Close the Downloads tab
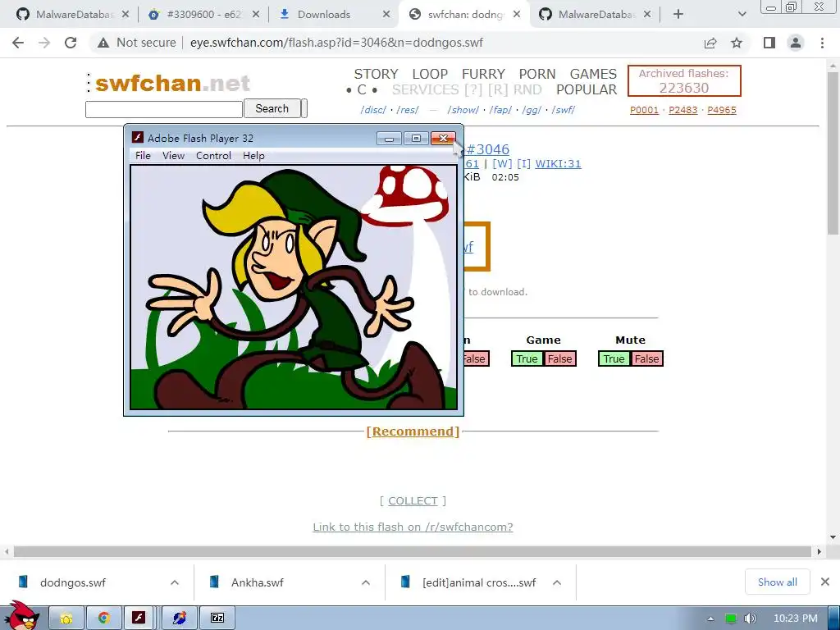This screenshot has width=840, height=630. 386,15
